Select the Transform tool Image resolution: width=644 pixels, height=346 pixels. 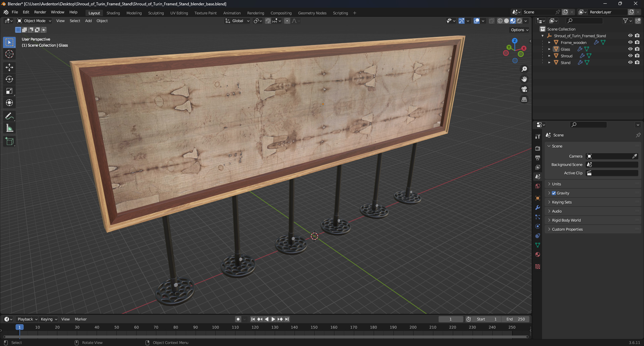[9, 103]
